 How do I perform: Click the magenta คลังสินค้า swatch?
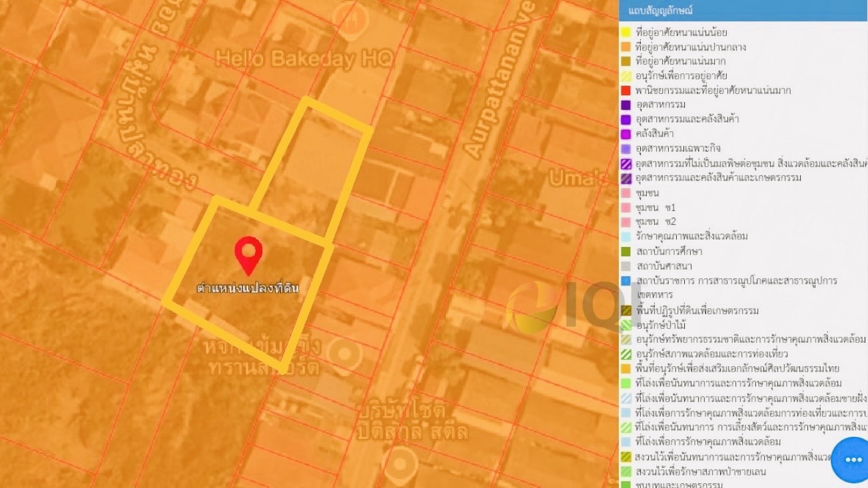pyautogui.click(x=626, y=134)
